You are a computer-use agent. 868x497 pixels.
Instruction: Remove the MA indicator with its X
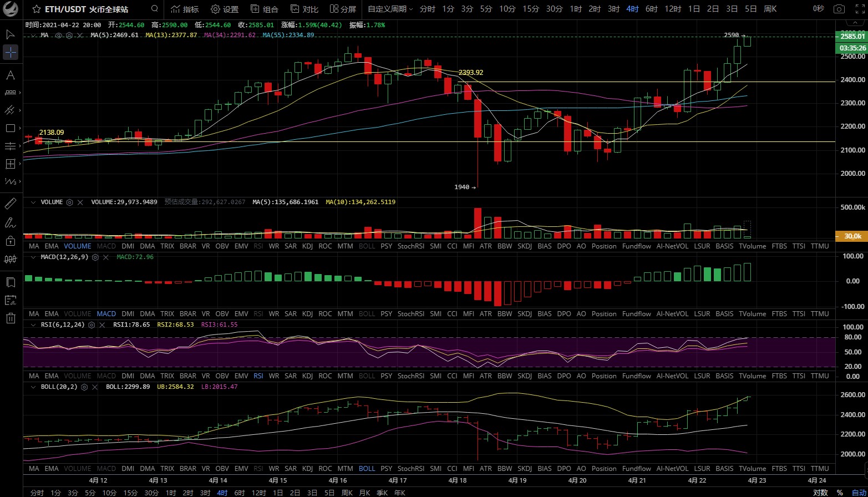(80, 35)
